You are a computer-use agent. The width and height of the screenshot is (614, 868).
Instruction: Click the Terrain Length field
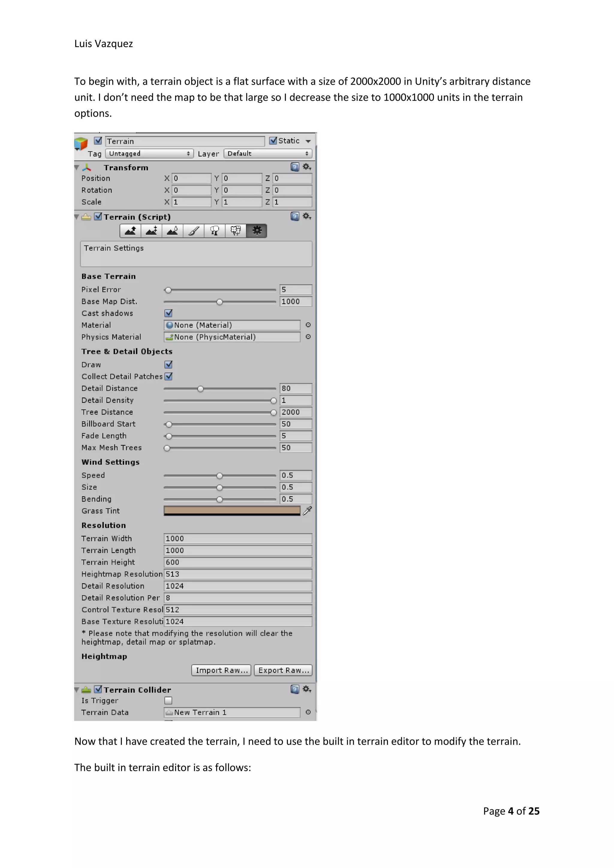pos(238,550)
